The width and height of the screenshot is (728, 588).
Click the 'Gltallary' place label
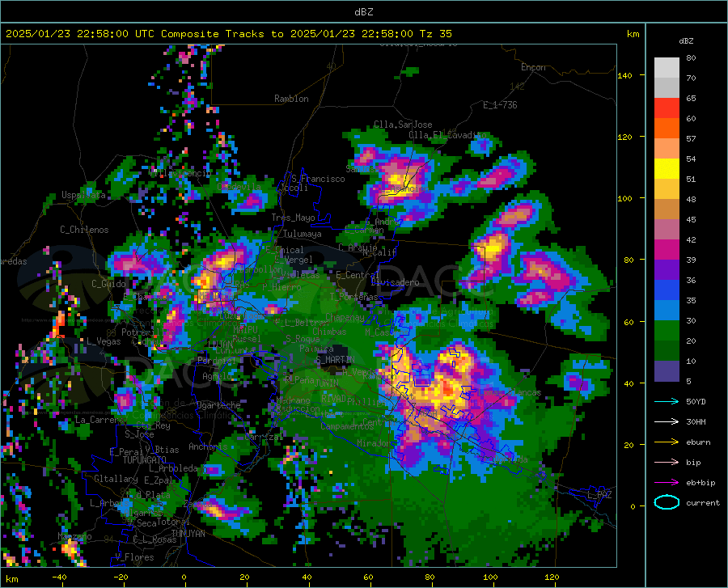[x=116, y=479]
